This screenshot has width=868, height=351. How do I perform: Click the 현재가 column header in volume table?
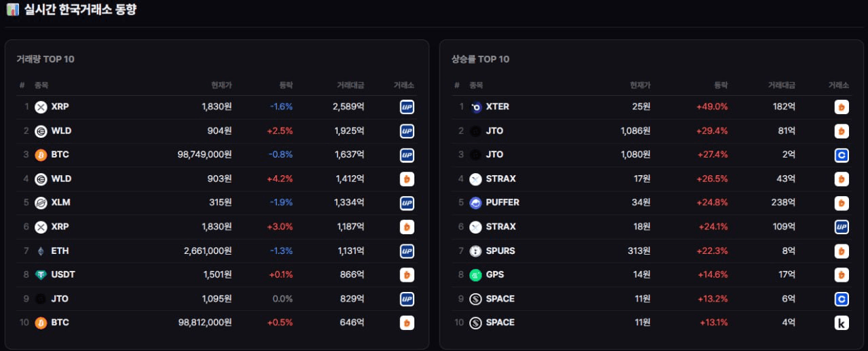point(222,86)
